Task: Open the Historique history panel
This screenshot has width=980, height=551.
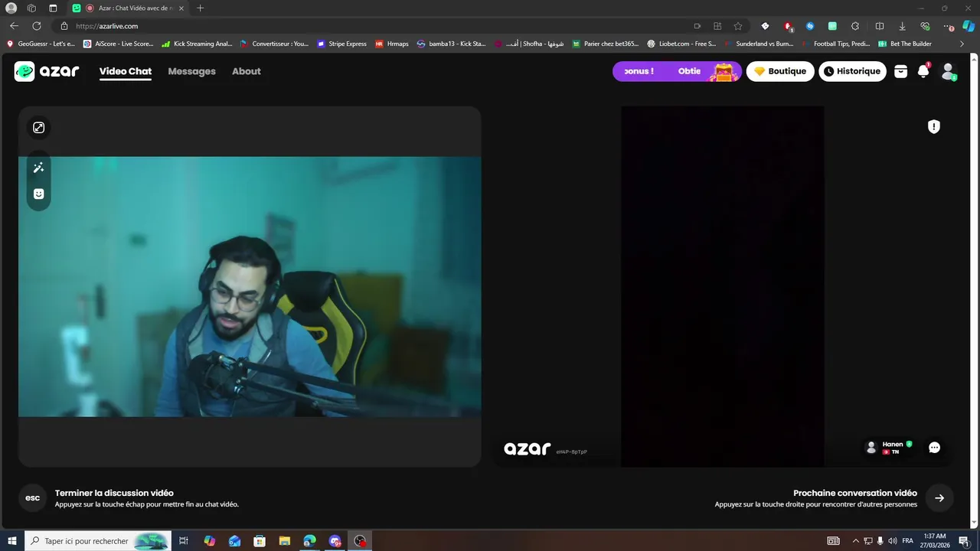Action: click(852, 71)
